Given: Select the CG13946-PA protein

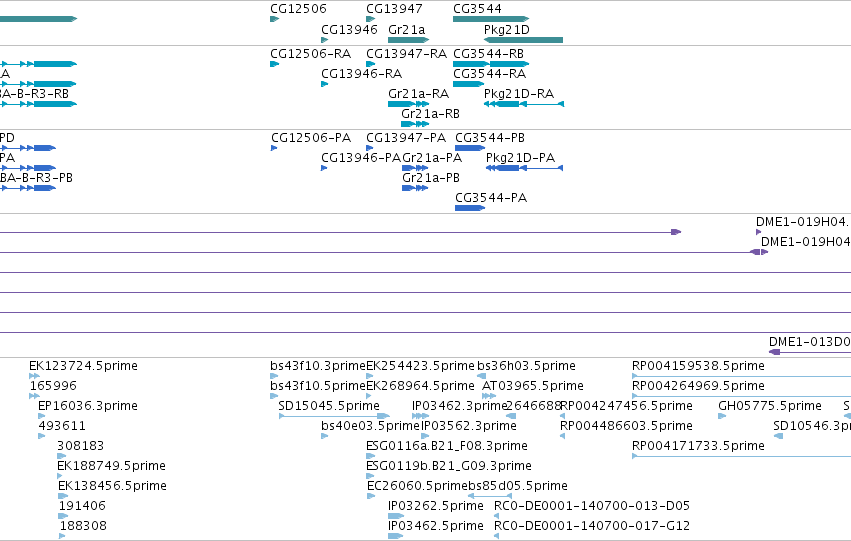Looking at the screenshot, I should point(361,158).
